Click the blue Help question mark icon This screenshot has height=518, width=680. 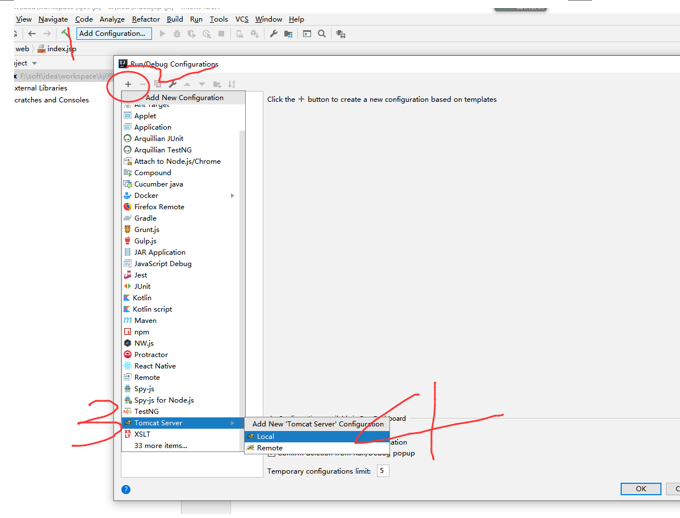click(x=126, y=489)
